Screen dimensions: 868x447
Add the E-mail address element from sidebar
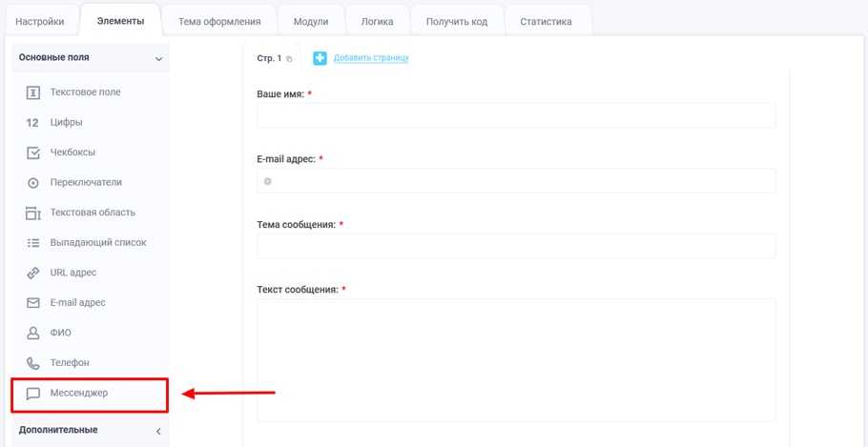pos(77,303)
